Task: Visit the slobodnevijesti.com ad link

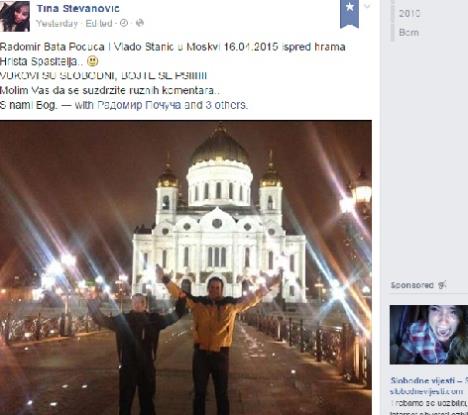Action: tap(423, 391)
